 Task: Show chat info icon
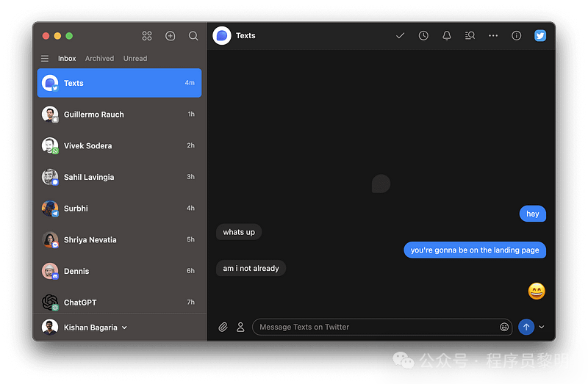517,35
